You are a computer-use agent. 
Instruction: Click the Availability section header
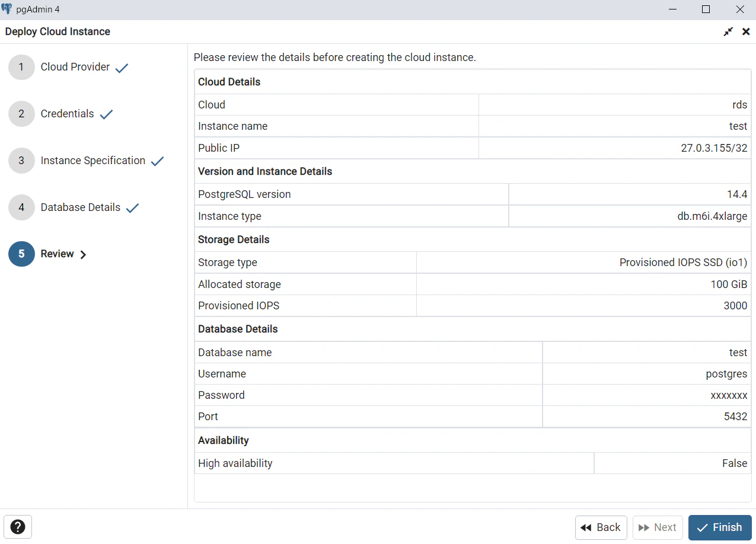224,440
